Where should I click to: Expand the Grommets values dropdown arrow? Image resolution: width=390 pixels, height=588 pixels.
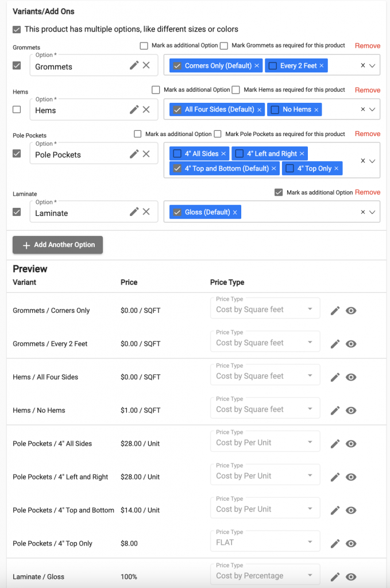pos(372,65)
